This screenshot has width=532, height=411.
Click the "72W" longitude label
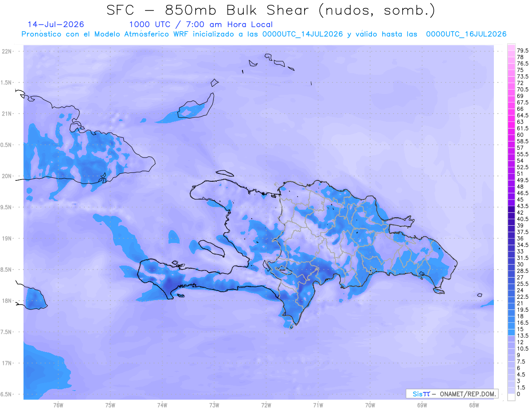click(266, 405)
